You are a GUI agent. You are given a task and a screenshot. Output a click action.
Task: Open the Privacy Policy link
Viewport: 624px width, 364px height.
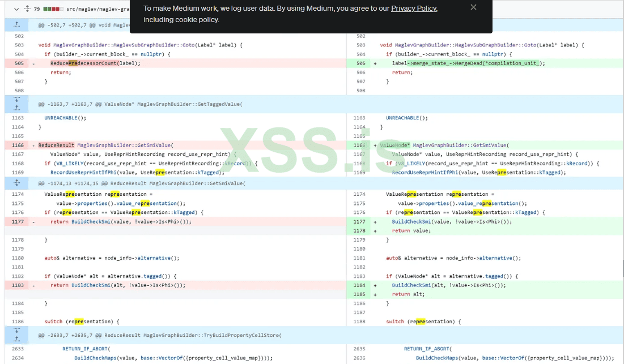(414, 8)
